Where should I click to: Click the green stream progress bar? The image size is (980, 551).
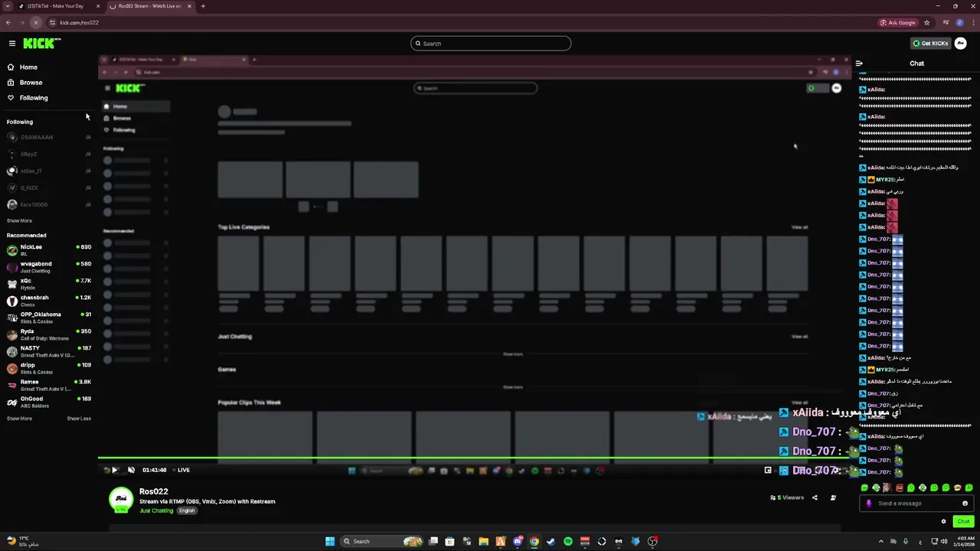click(475, 458)
